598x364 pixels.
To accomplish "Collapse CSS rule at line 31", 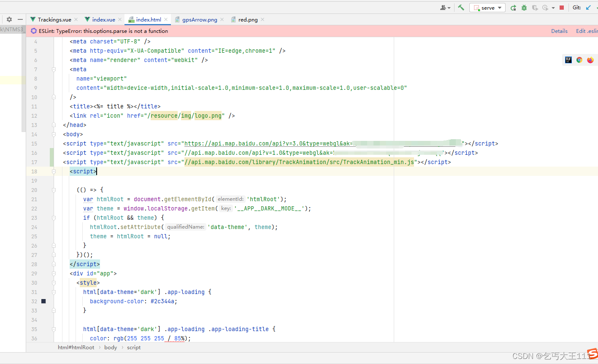I will click(54, 292).
